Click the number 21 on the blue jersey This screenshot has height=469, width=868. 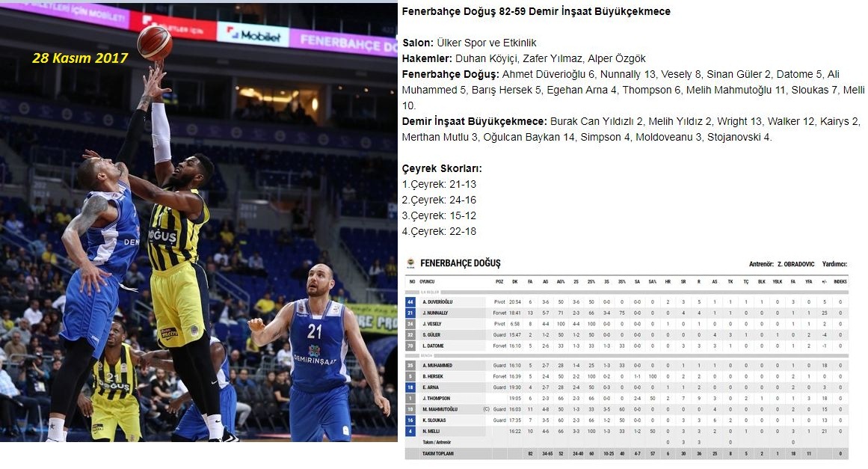pyautogui.click(x=315, y=331)
